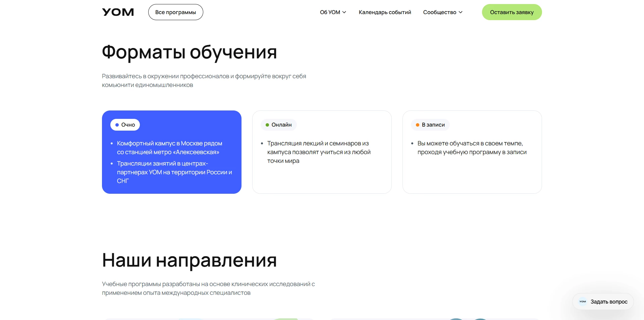Expand the Об УОМ dropdown

point(333,12)
